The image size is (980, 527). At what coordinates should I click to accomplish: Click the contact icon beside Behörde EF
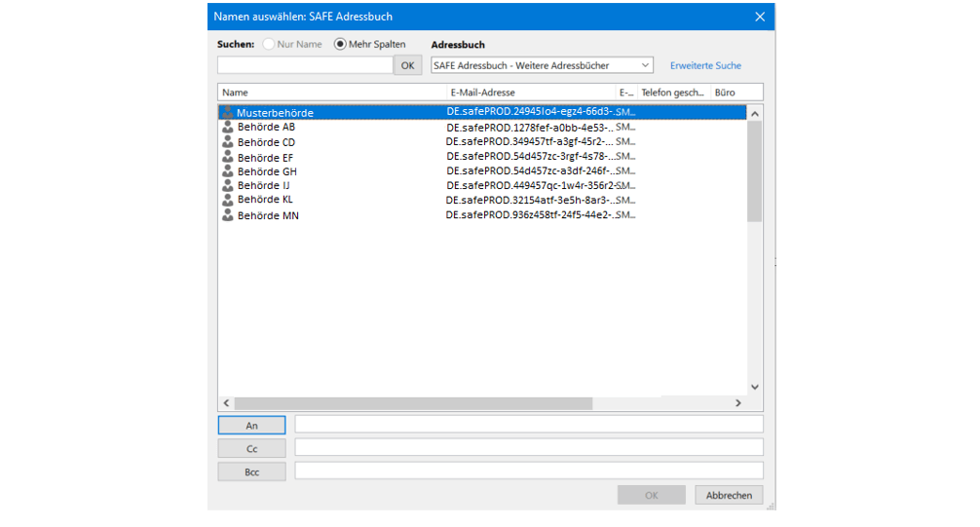pyautogui.click(x=228, y=157)
